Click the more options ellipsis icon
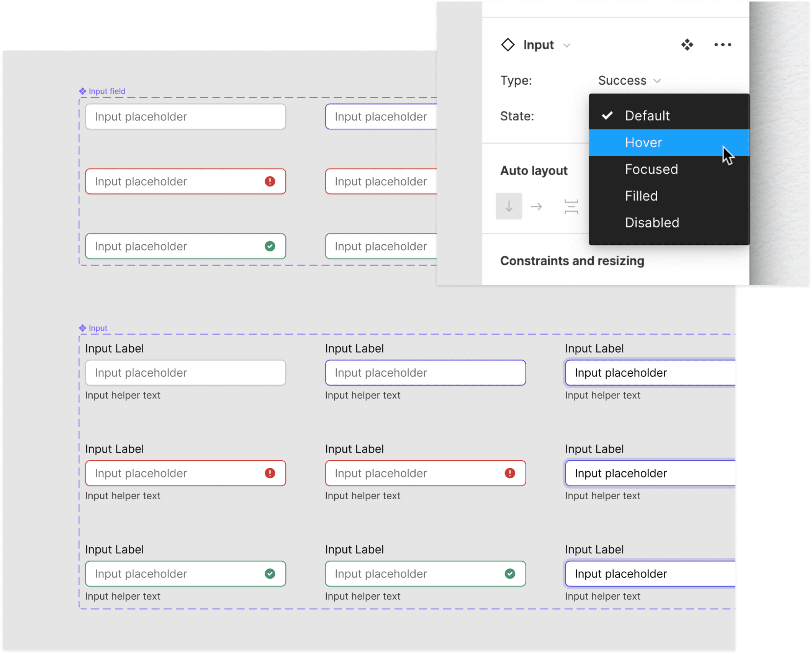This screenshot has height=654, width=812. 722,45
